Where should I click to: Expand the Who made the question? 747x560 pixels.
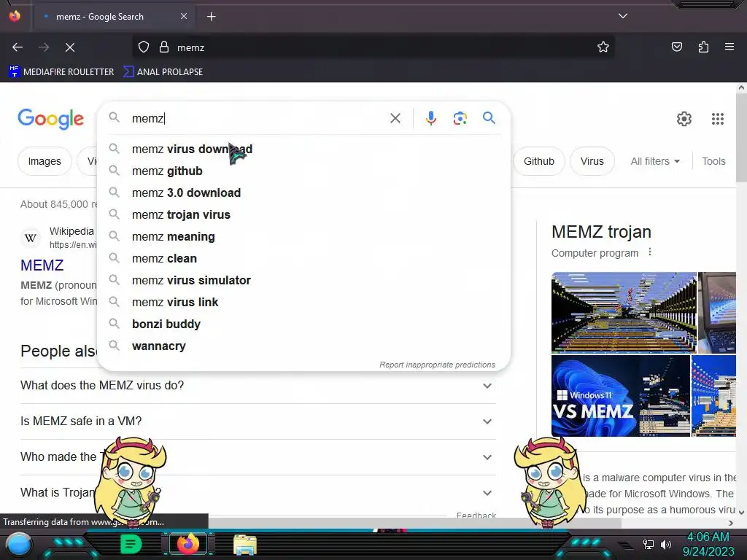point(258,457)
